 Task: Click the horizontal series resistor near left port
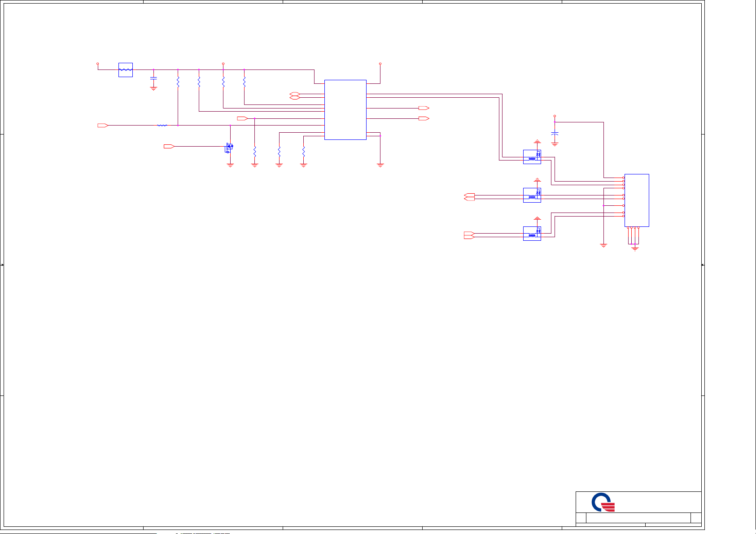162,126
